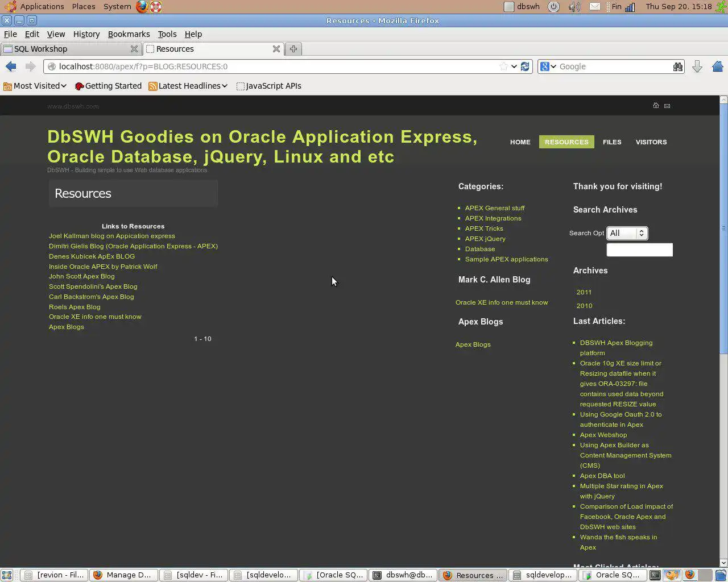Click the page vertical scrollbar thumb
The width and height of the screenshot is (728, 582).
(723, 228)
